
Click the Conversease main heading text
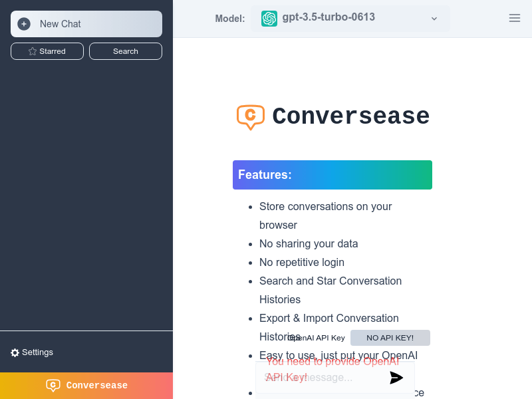[351, 116]
